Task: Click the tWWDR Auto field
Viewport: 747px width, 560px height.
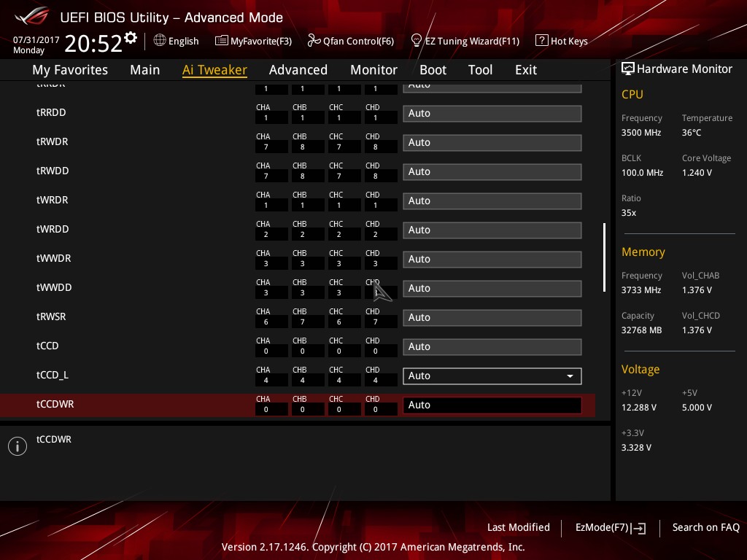Action: 492,259
